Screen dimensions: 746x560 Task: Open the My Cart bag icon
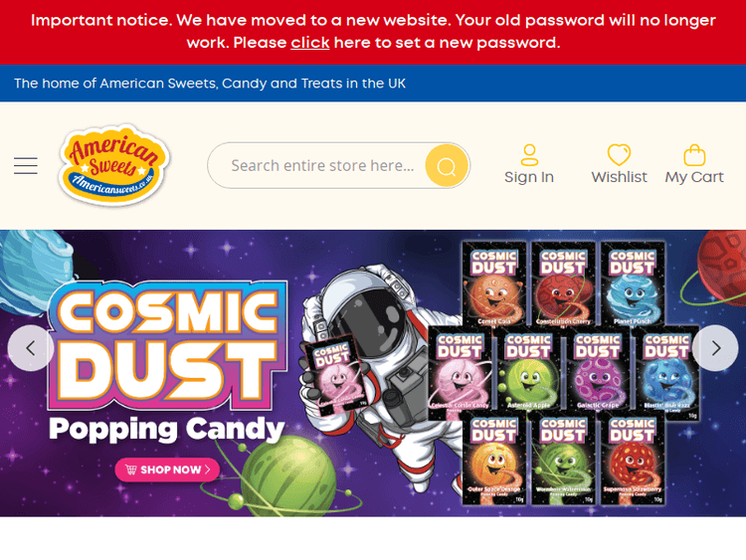click(694, 155)
